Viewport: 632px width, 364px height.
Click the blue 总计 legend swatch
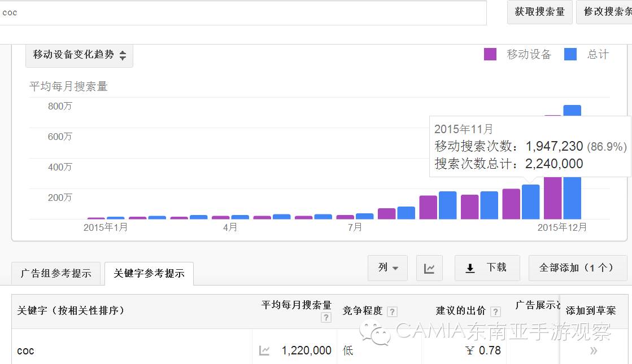[570, 54]
